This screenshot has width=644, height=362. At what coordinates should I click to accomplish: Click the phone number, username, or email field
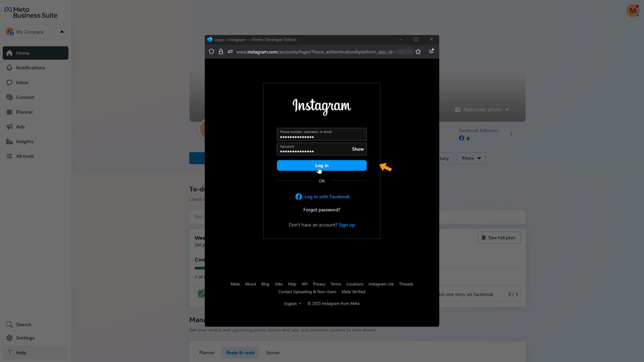pos(322,134)
